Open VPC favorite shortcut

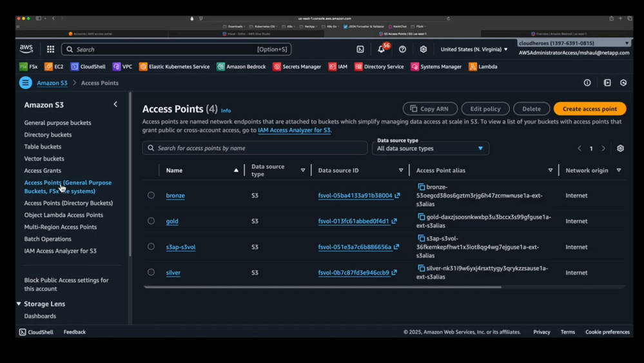[122, 66]
